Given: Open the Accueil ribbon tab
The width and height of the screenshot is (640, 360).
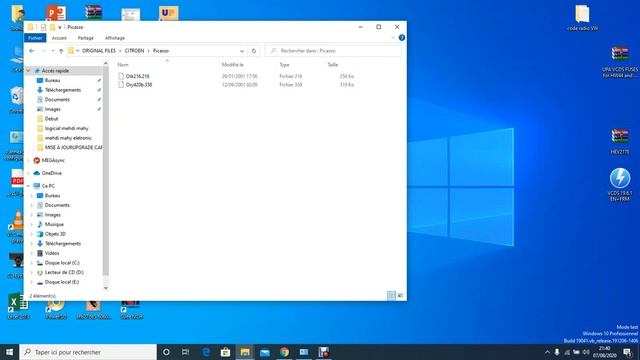Looking at the screenshot, I should coord(59,38).
